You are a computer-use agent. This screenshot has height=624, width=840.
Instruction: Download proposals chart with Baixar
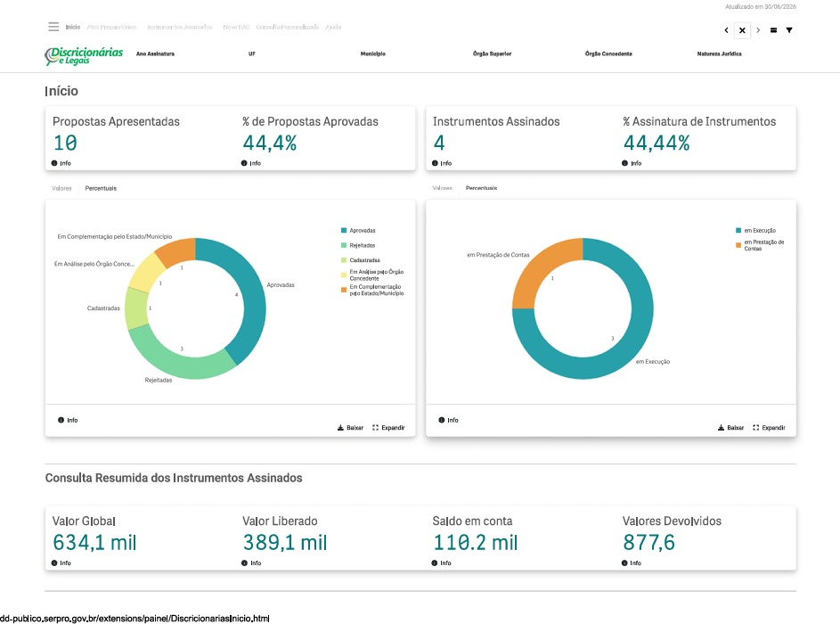(x=350, y=428)
